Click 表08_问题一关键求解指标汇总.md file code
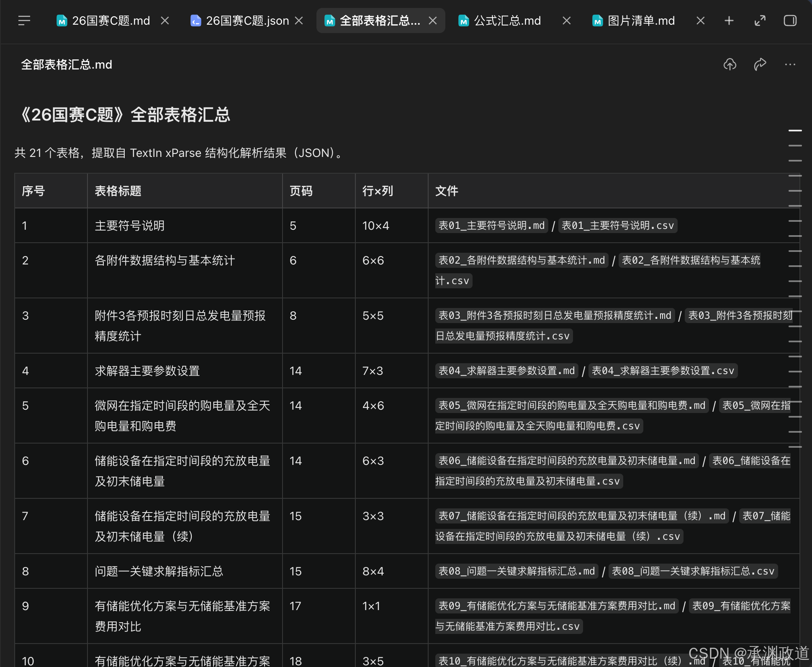This screenshot has height=667, width=812. (x=516, y=571)
